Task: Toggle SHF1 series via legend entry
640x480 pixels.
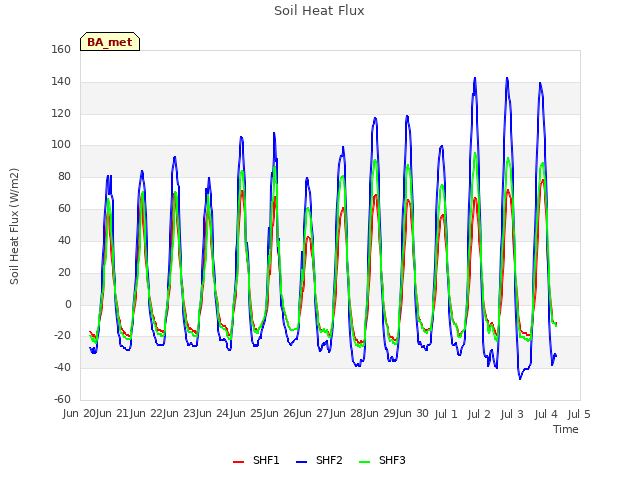Action: point(256,460)
